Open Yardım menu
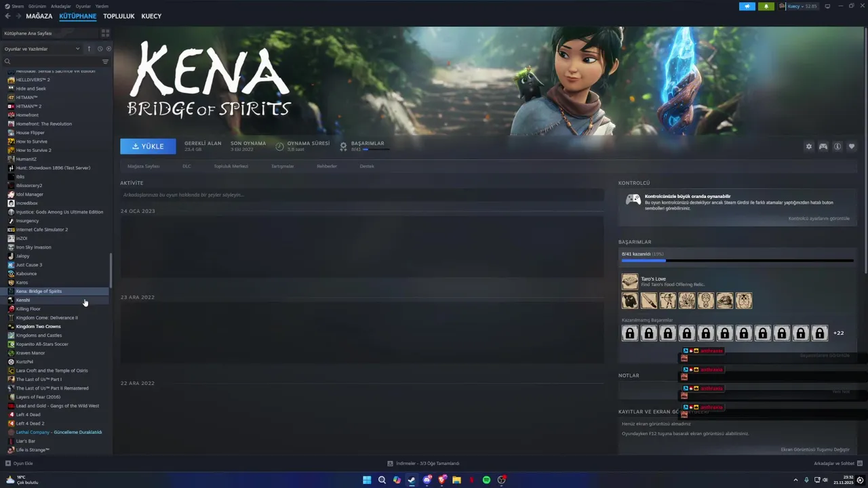This screenshot has width=868, height=488. pos(102,6)
